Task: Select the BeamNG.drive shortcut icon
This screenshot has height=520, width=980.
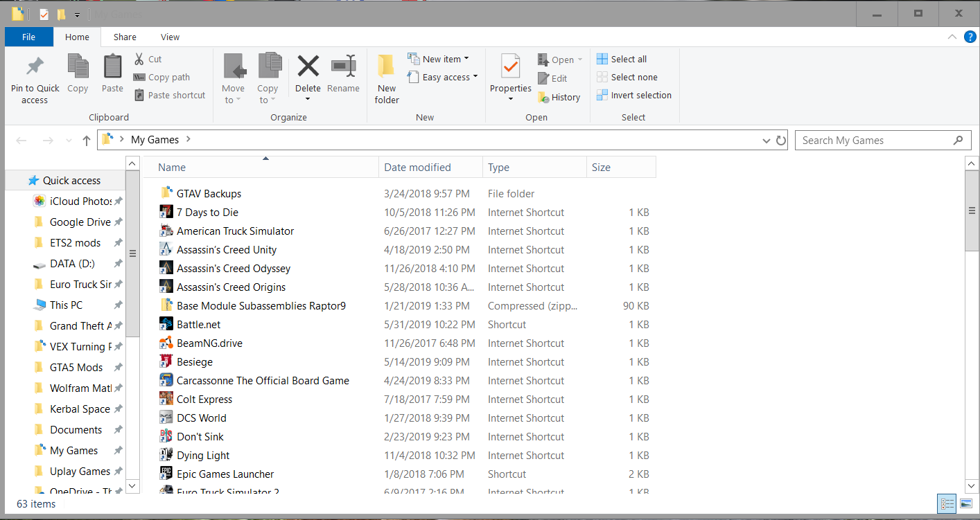Action: click(x=166, y=343)
